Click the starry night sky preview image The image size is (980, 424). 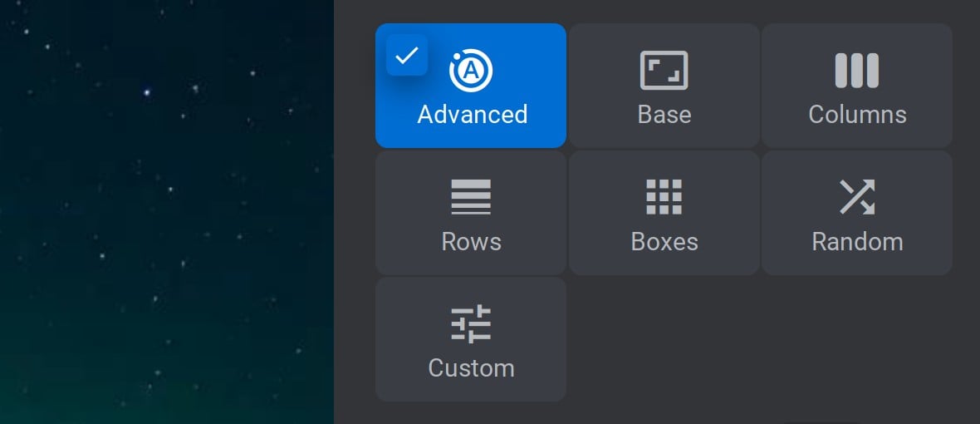coord(167,212)
